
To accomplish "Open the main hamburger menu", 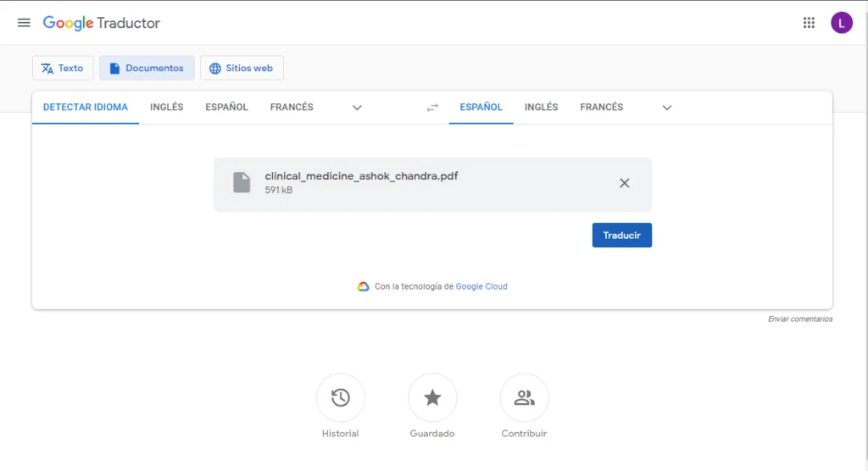I will coord(24,23).
